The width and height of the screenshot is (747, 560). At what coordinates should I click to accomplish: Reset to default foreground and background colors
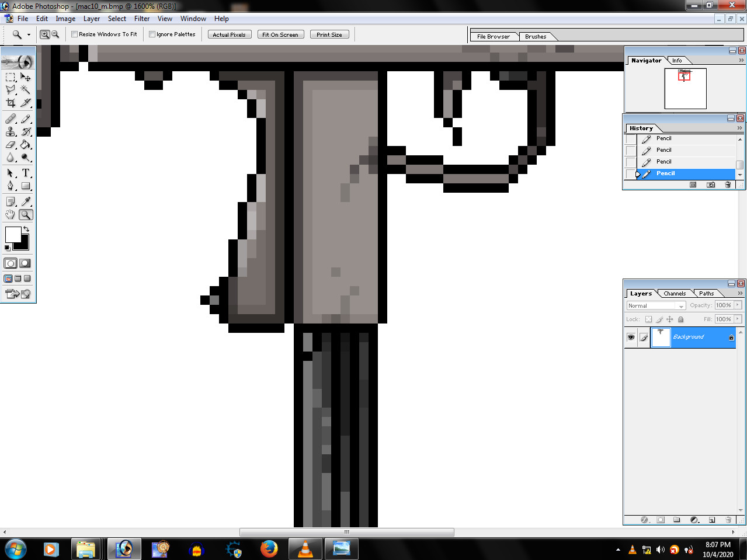tap(8, 248)
